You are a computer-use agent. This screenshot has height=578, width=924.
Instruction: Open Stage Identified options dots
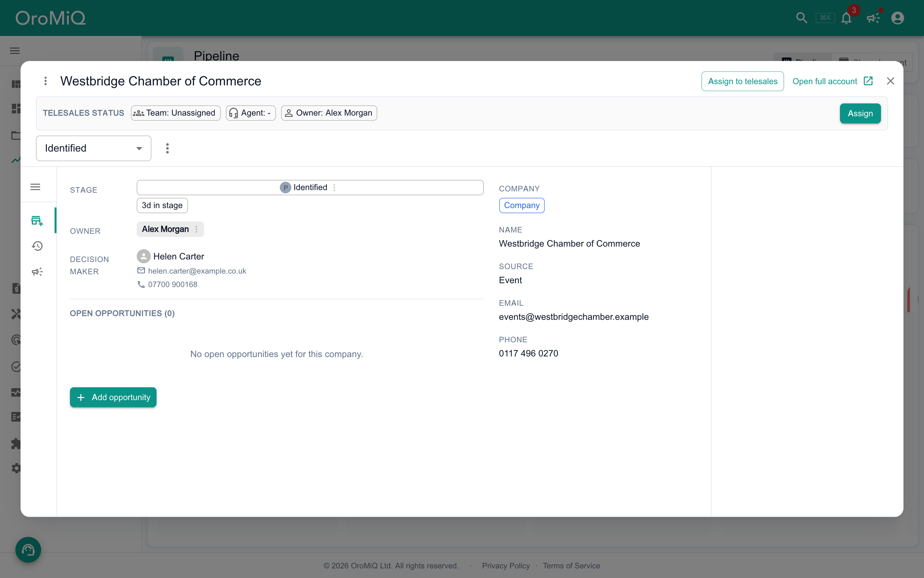(334, 187)
